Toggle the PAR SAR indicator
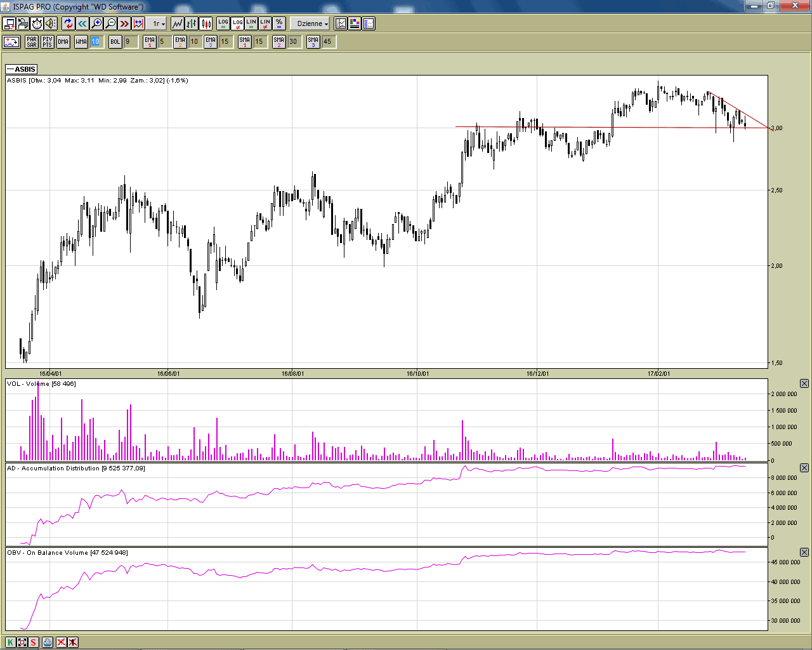 32,42
